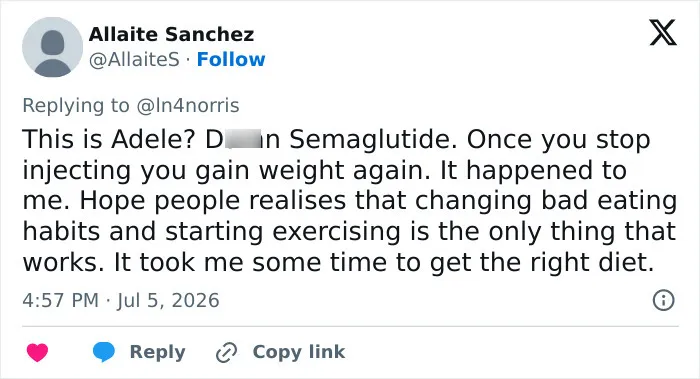The image size is (700, 379).
Task: Click the blue speech bubble reply icon
Action: [x=104, y=352]
